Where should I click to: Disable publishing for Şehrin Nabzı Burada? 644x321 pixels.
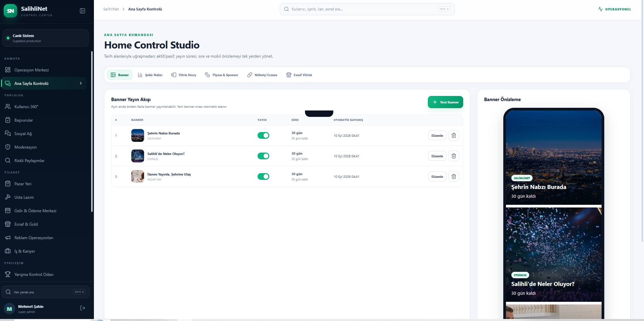coord(263,135)
